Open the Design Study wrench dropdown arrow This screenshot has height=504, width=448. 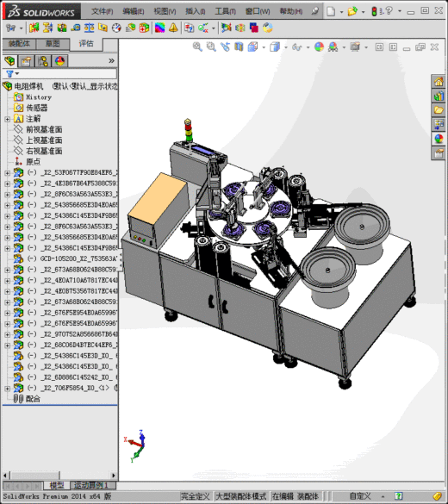22,28
